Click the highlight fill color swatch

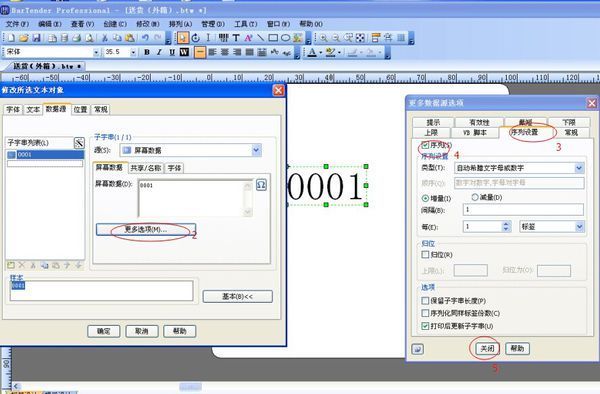330,52
